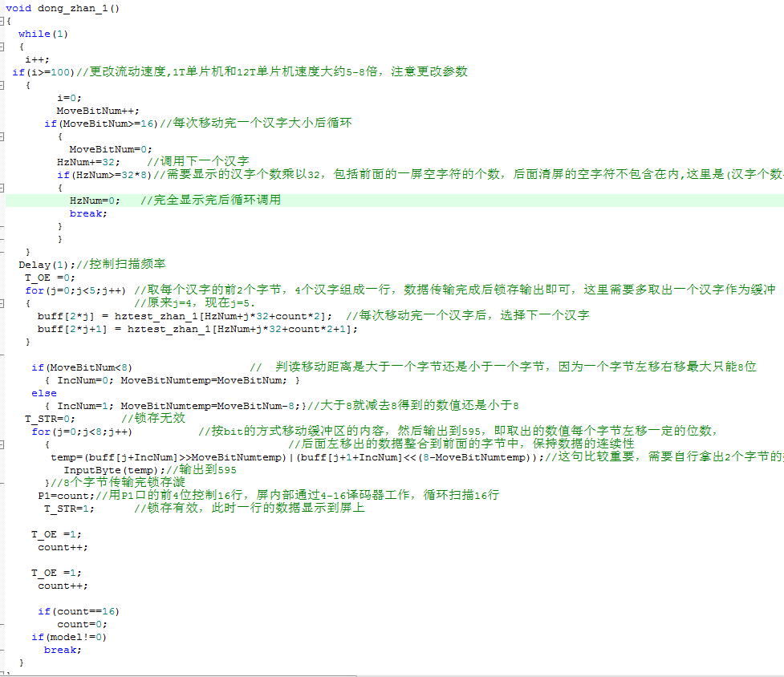The height and width of the screenshot is (677, 784).
Task: Click the MoveBitNumtemp=MoveBitNum-8; statement
Action: pyautogui.click(x=210, y=406)
